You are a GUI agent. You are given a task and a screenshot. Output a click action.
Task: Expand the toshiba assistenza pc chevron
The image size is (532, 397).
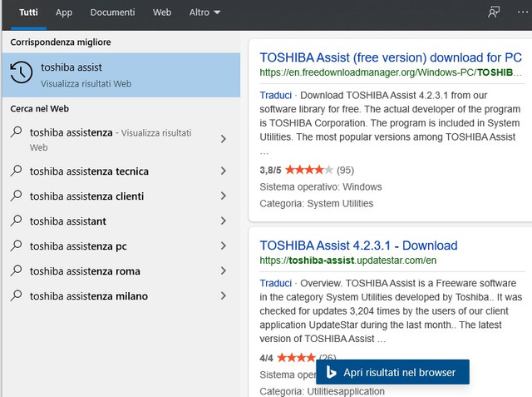[x=224, y=246]
